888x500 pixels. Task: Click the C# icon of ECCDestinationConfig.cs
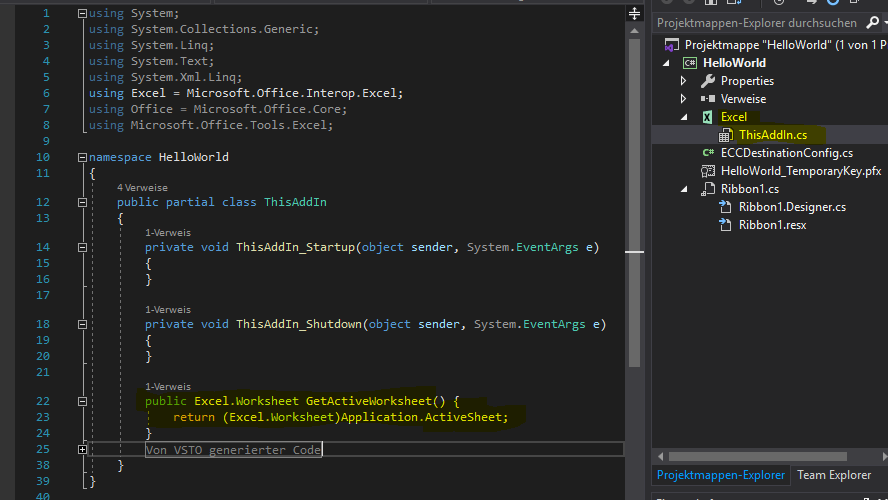coord(708,153)
